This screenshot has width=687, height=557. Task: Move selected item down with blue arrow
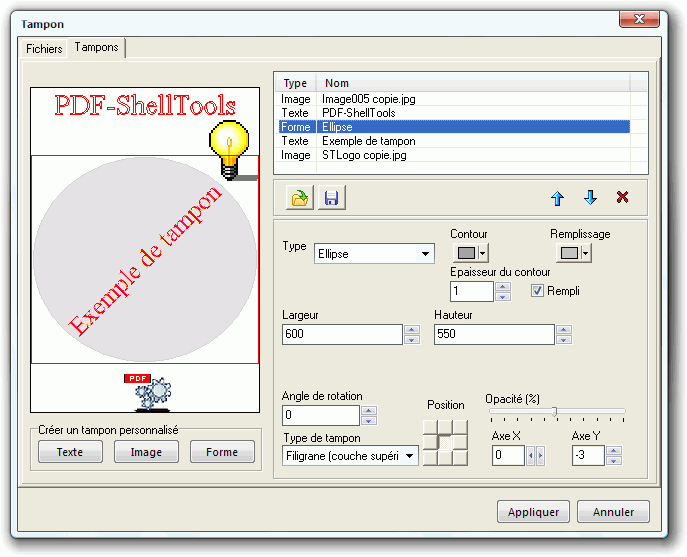[590, 198]
